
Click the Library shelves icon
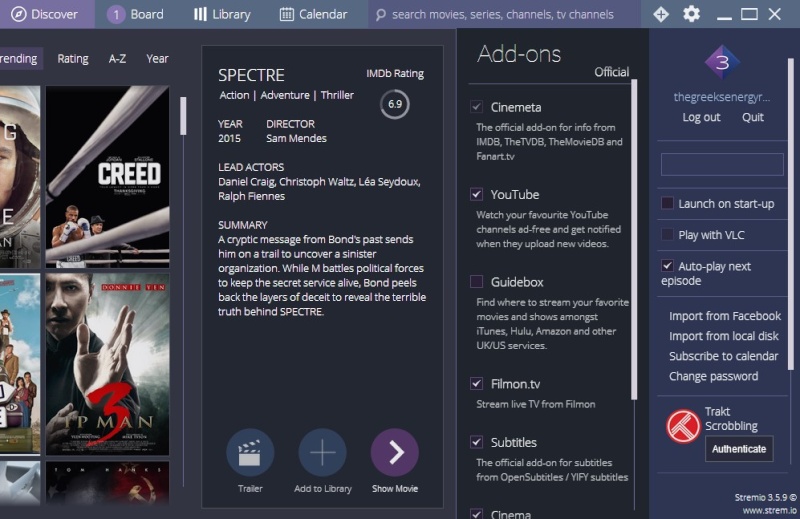tap(200, 14)
